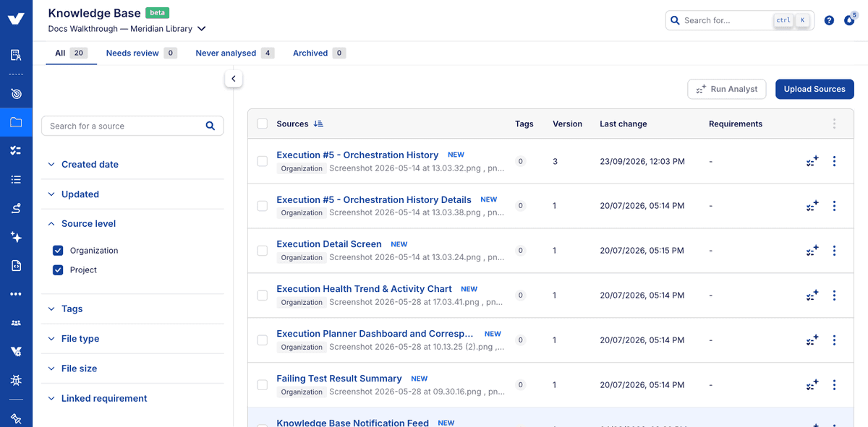The width and height of the screenshot is (868, 427).
Task: Switch to the All tab
Action: click(x=71, y=53)
